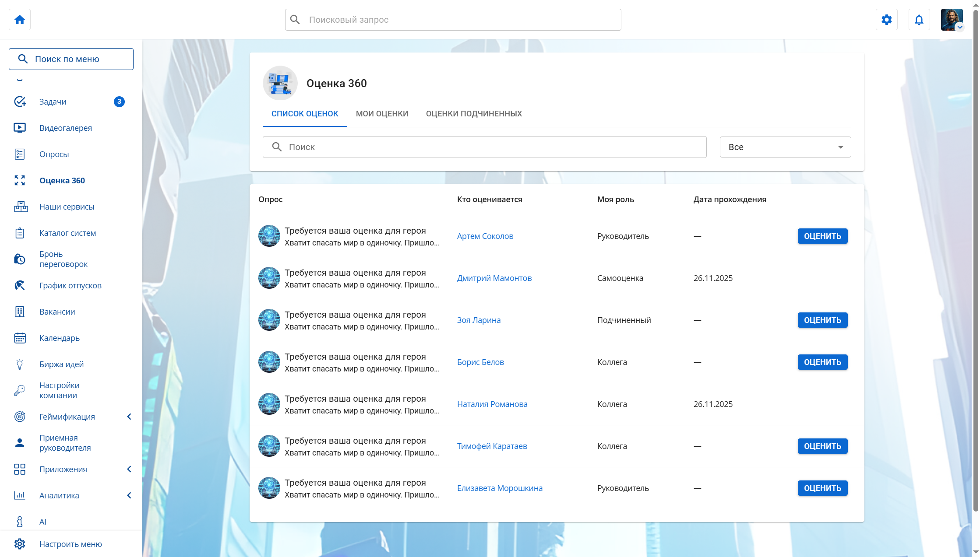
Task: Open the Календарь sidebar item
Action: click(x=60, y=338)
